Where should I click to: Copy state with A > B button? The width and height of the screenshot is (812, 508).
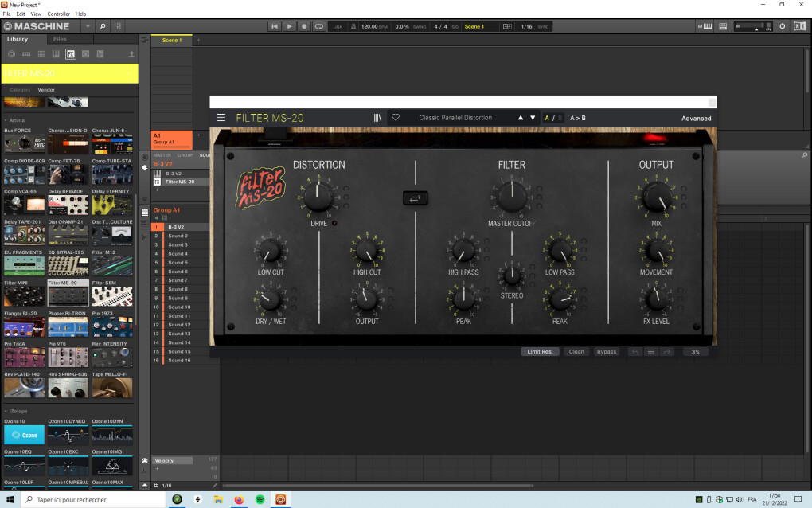pos(577,118)
